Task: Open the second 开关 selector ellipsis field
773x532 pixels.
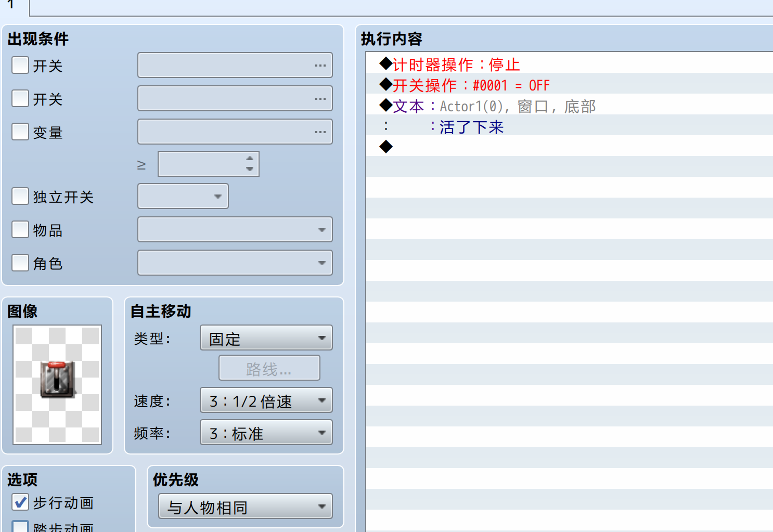Action: [x=235, y=98]
